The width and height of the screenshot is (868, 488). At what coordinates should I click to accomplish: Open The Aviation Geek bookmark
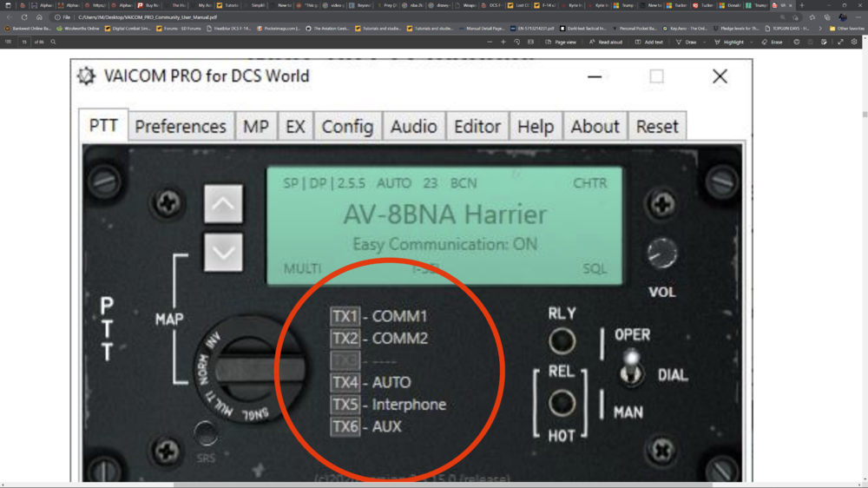click(x=328, y=29)
